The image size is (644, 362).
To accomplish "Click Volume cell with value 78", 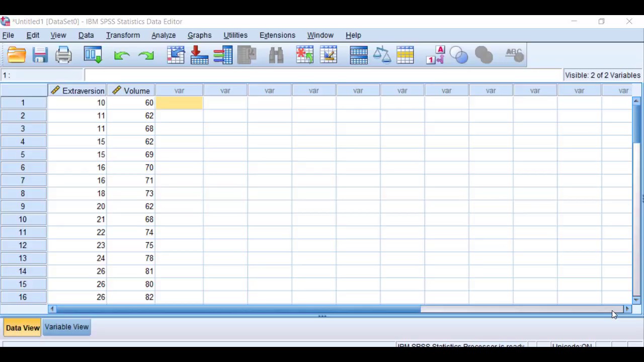I will [131, 258].
